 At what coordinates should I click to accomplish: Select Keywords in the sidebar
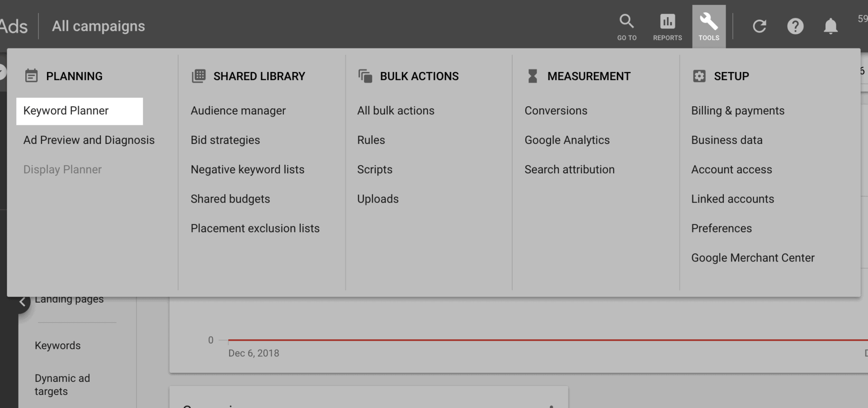click(x=57, y=345)
